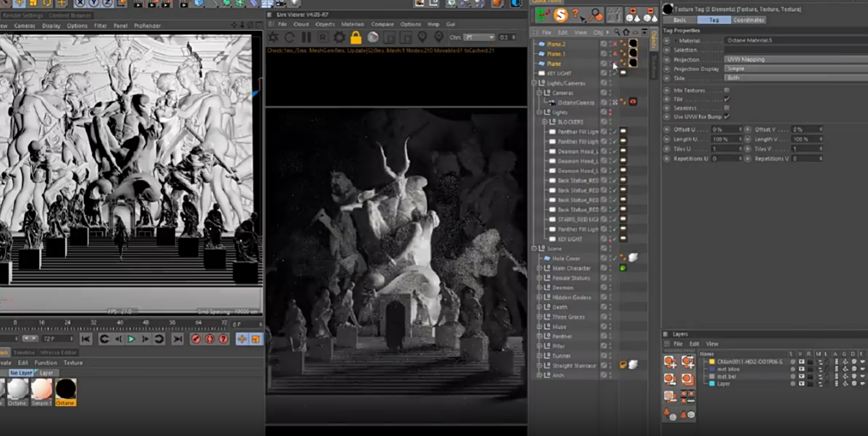This screenshot has width=868, height=436.
Task: Enable the Seamless checkbox
Action: point(727,108)
